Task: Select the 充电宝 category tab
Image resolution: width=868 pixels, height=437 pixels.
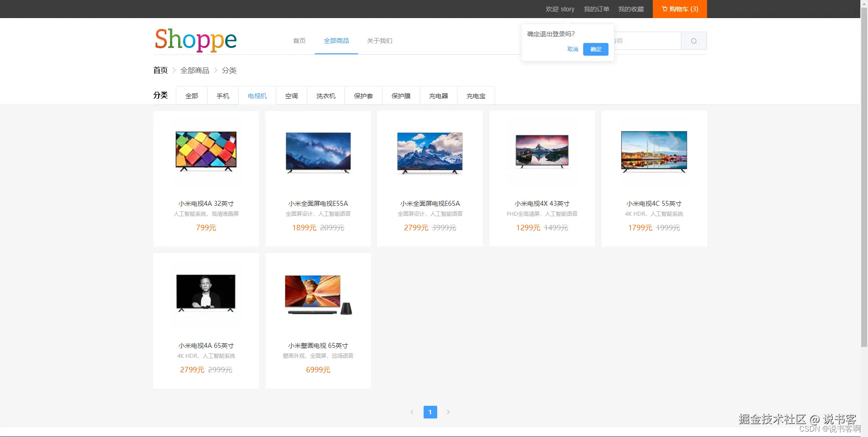Action: point(476,95)
